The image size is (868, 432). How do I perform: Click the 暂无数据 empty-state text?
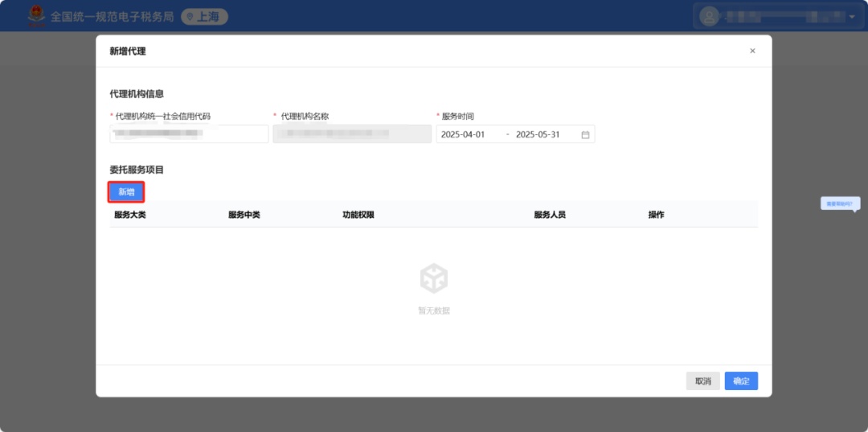(x=434, y=311)
